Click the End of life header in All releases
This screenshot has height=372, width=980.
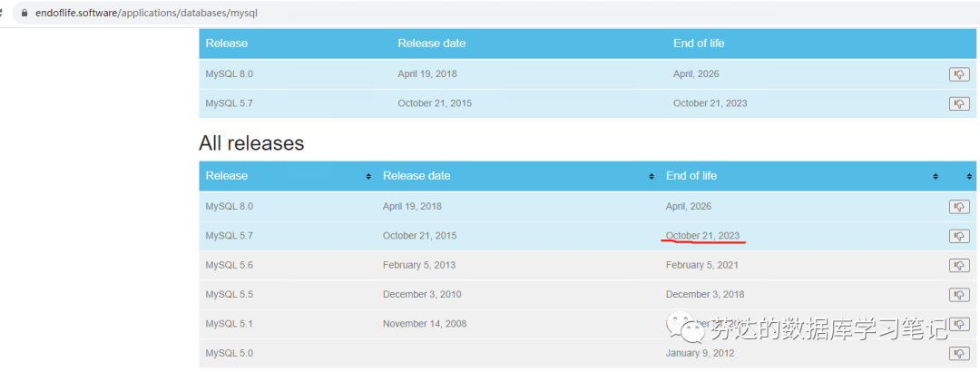pyautogui.click(x=691, y=176)
